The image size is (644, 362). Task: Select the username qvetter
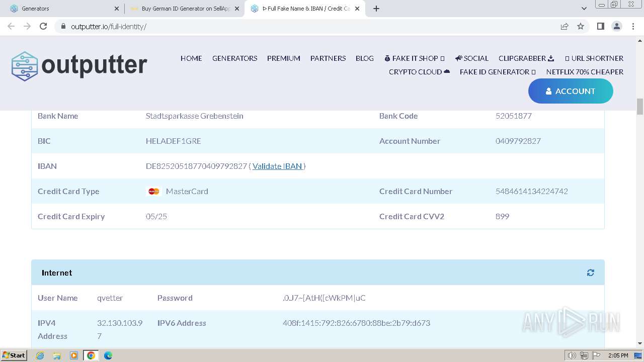(110, 298)
